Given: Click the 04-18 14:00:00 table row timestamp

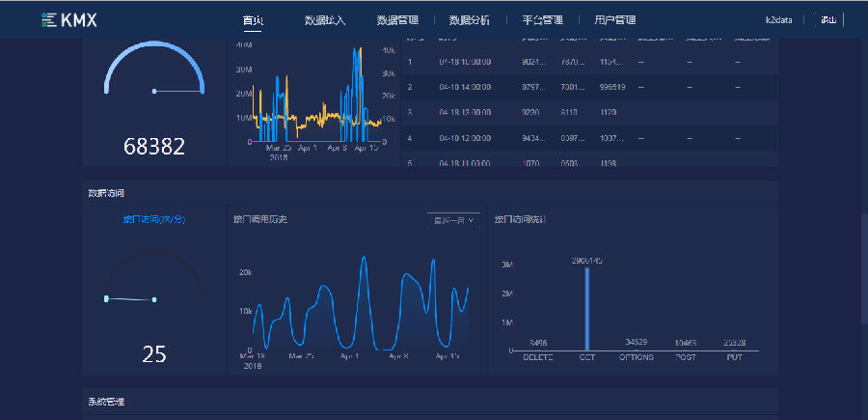Looking at the screenshot, I should coord(465,87).
